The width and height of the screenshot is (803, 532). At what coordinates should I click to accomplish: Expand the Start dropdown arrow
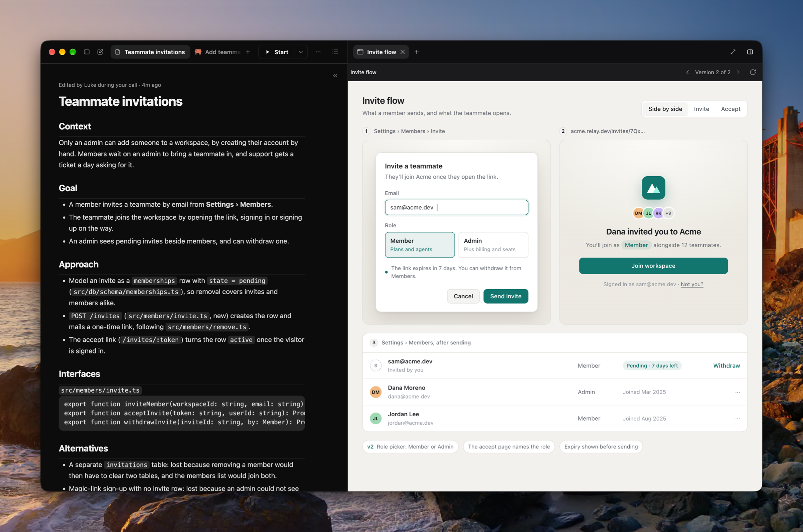301,52
